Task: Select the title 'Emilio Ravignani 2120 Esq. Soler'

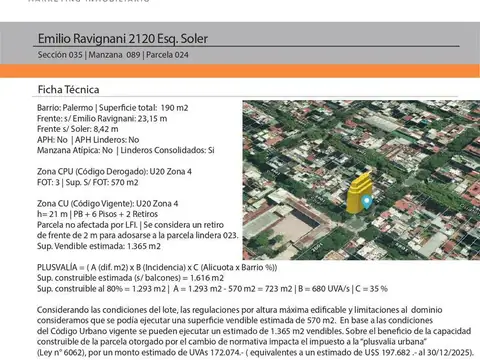Action: (123, 39)
